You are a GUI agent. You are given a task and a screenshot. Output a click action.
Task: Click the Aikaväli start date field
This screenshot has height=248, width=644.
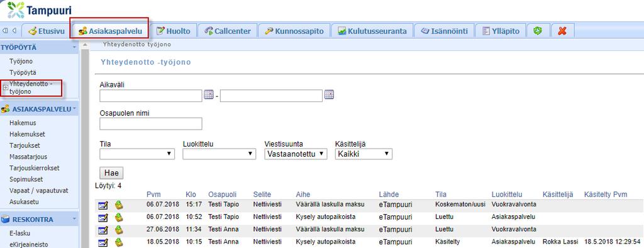point(151,96)
